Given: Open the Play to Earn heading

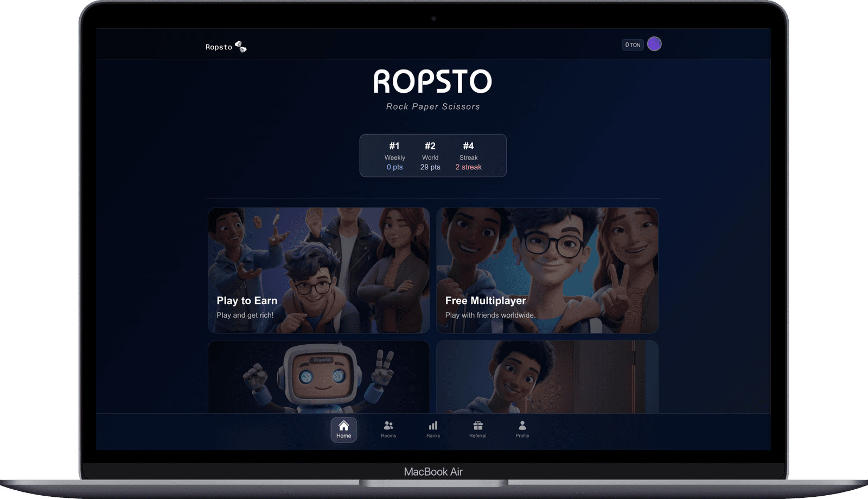Looking at the screenshot, I should point(247,301).
